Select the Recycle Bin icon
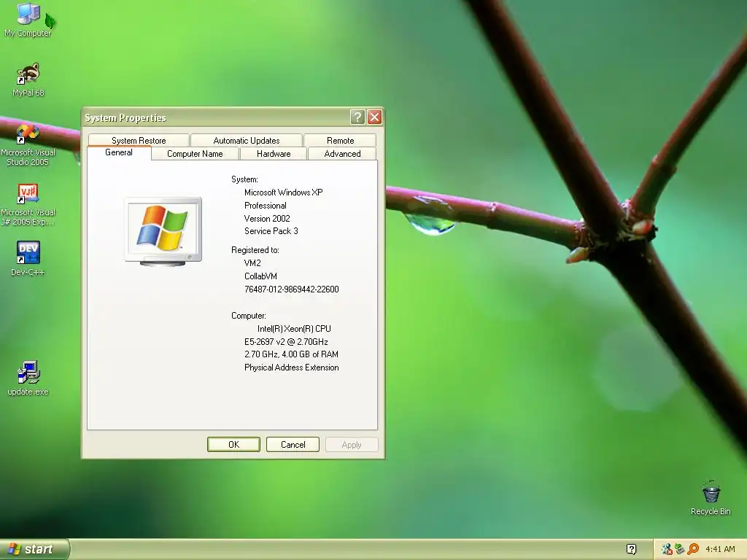Viewport: 747px width, 560px height. pos(711,498)
